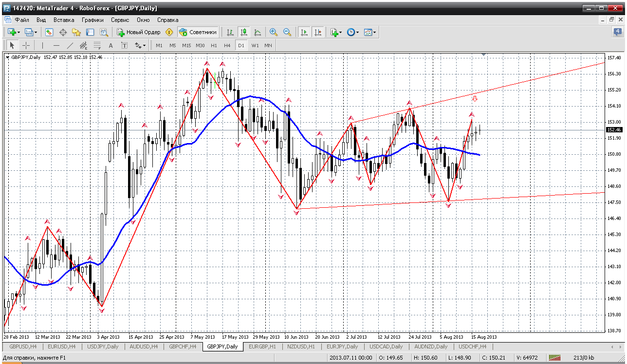Zoom out on the chart
The width and height of the screenshot is (627, 364).
coord(287,32)
